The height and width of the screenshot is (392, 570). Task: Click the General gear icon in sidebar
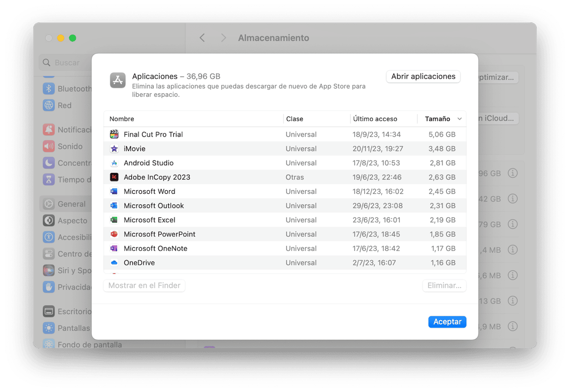(49, 204)
